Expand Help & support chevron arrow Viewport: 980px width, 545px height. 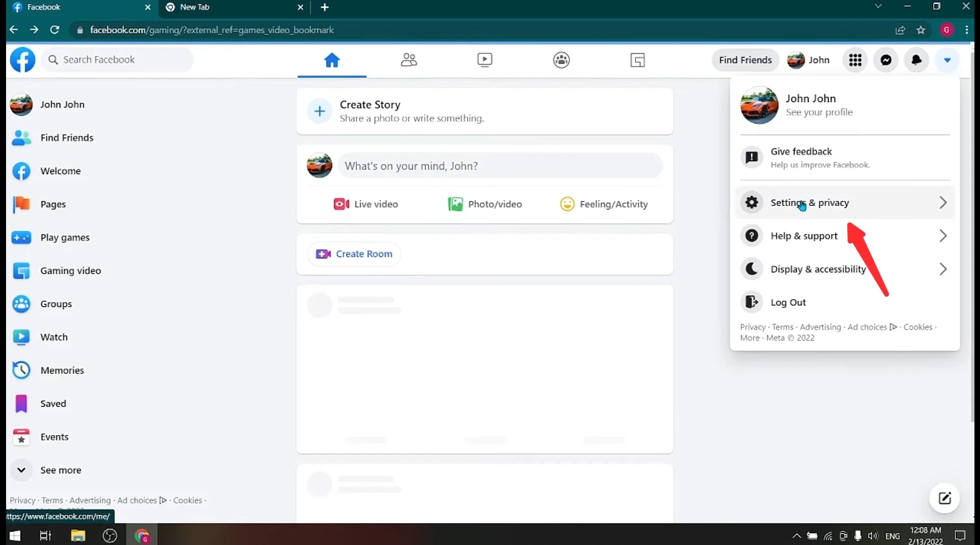943,236
